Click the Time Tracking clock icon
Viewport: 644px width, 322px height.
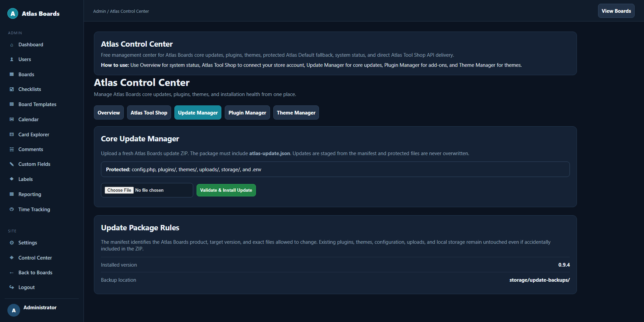tap(12, 210)
